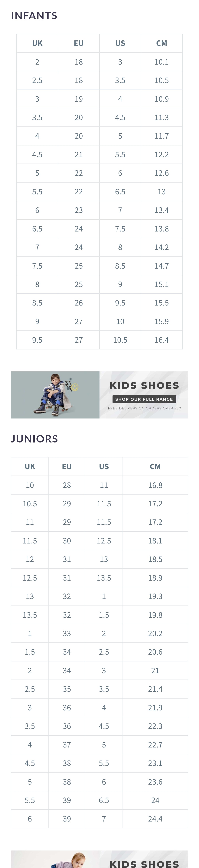Click the SHOP OUR FULL RANGE button
Viewport: 199px width, 868px height.
[x=144, y=399]
